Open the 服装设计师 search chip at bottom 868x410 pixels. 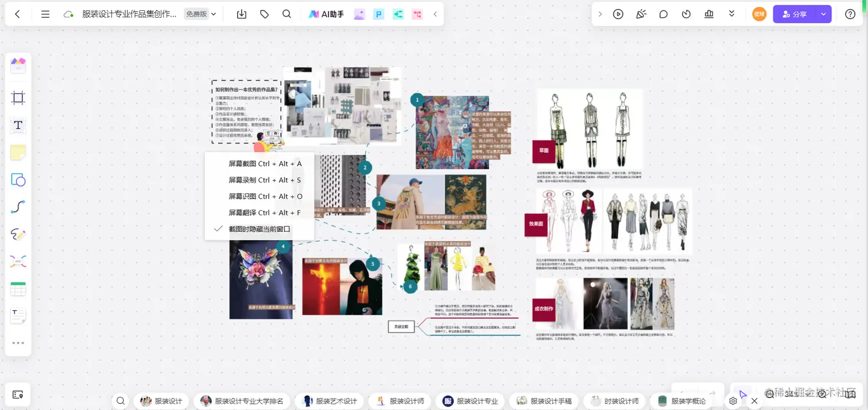pos(400,401)
